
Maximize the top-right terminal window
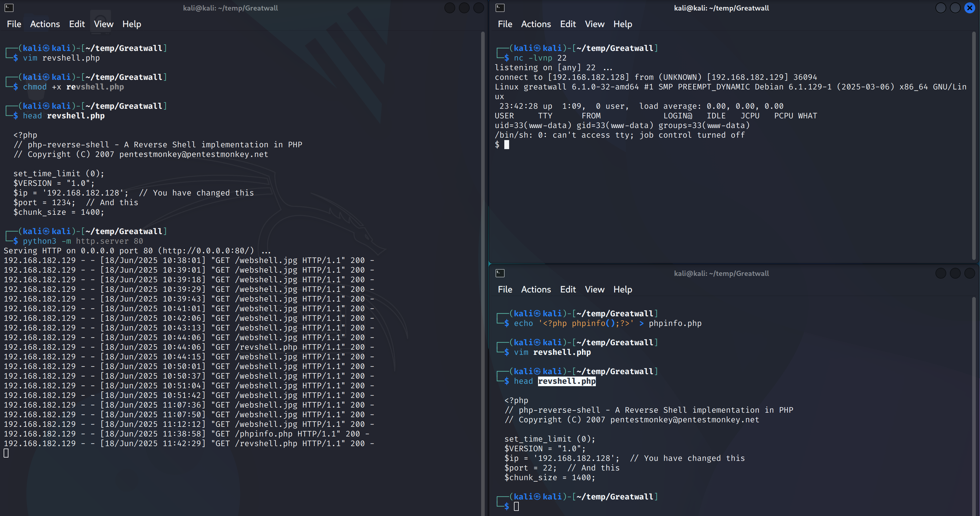coord(955,8)
